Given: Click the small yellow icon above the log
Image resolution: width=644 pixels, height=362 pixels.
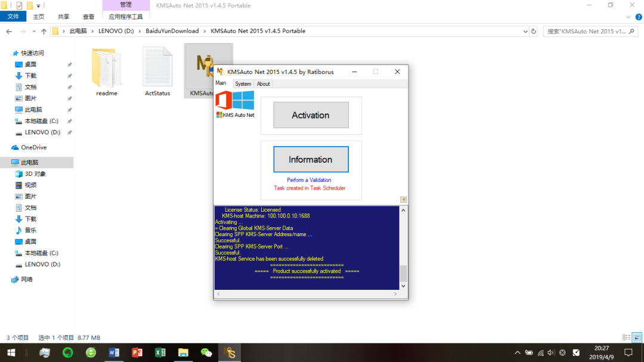Looking at the screenshot, I should (x=403, y=200).
